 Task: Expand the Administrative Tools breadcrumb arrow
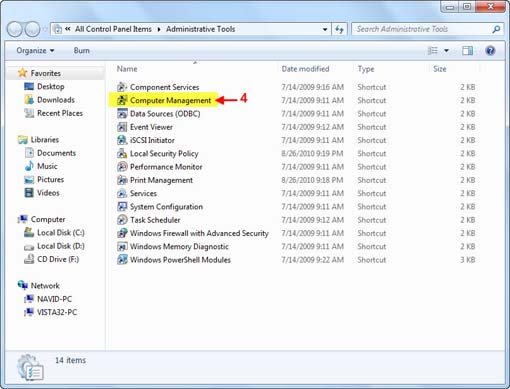tap(159, 29)
